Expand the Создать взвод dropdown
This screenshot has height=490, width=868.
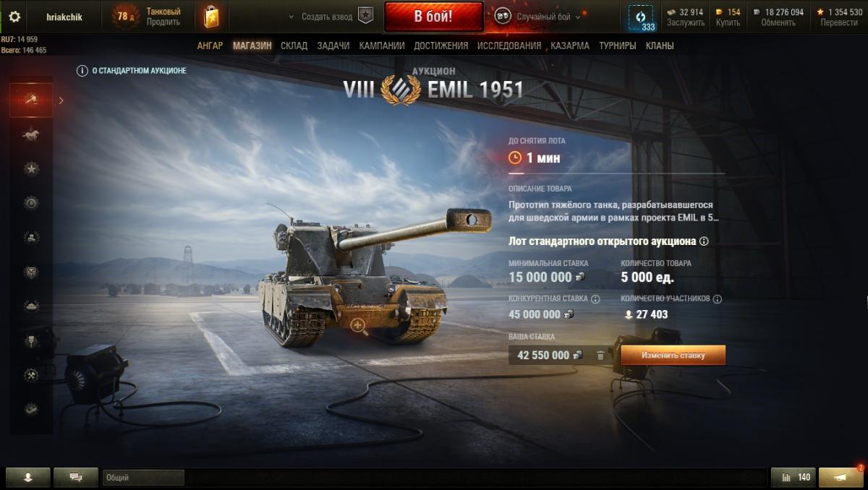tap(320, 17)
